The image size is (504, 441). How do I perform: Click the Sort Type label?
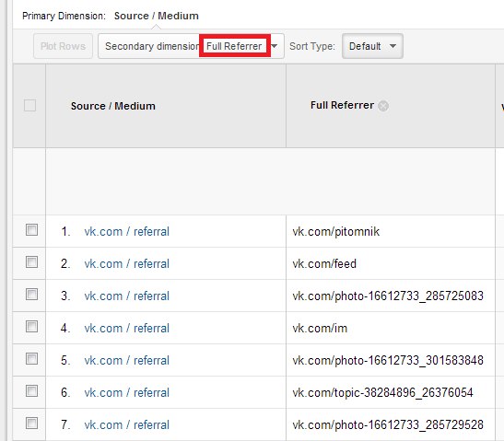pyautogui.click(x=311, y=46)
